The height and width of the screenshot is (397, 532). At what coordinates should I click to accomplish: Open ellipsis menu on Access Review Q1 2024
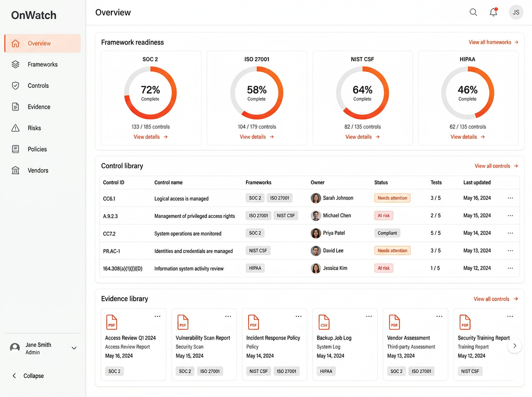[x=157, y=316]
